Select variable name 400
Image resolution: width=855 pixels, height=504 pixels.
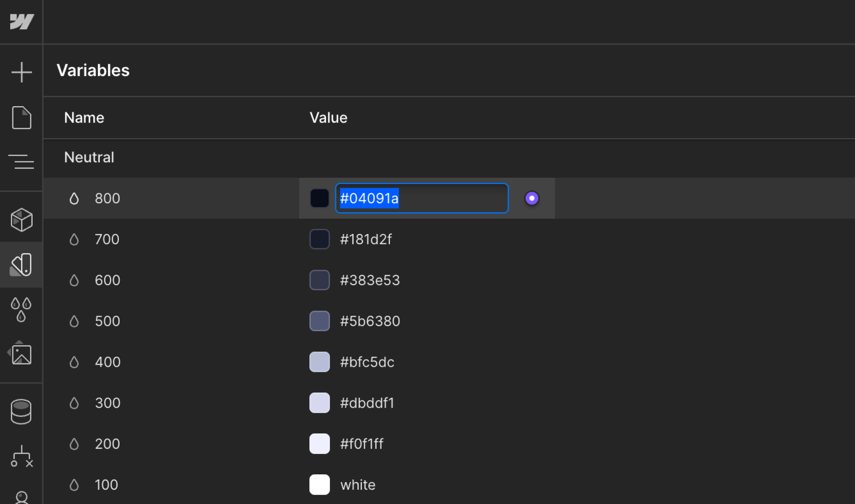(108, 361)
